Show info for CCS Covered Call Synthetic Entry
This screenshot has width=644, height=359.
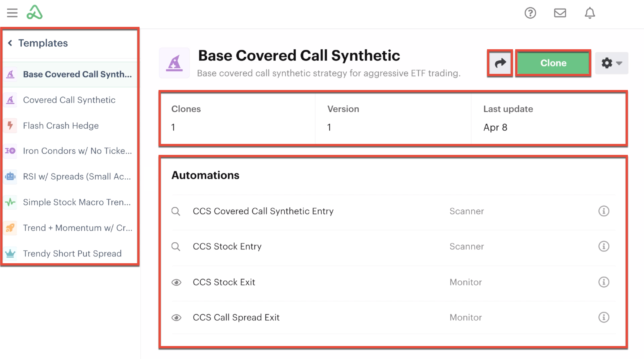[x=604, y=211]
